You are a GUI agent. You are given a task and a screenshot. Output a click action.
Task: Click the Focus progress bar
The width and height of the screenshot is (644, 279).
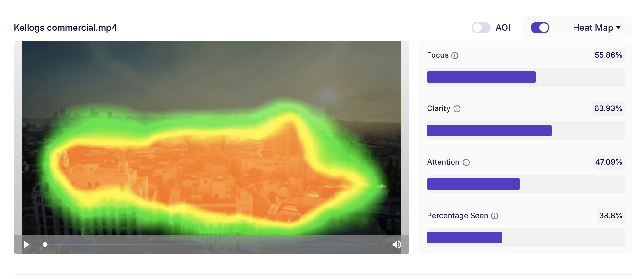point(526,77)
